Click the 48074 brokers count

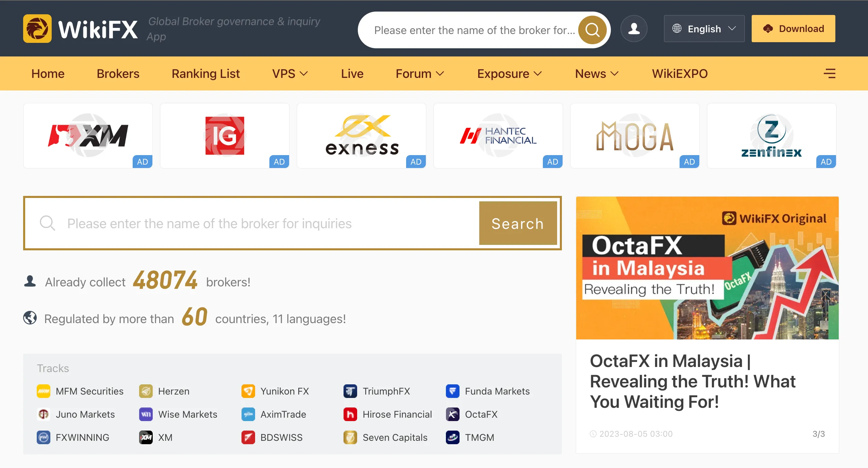pyautogui.click(x=165, y=280)
